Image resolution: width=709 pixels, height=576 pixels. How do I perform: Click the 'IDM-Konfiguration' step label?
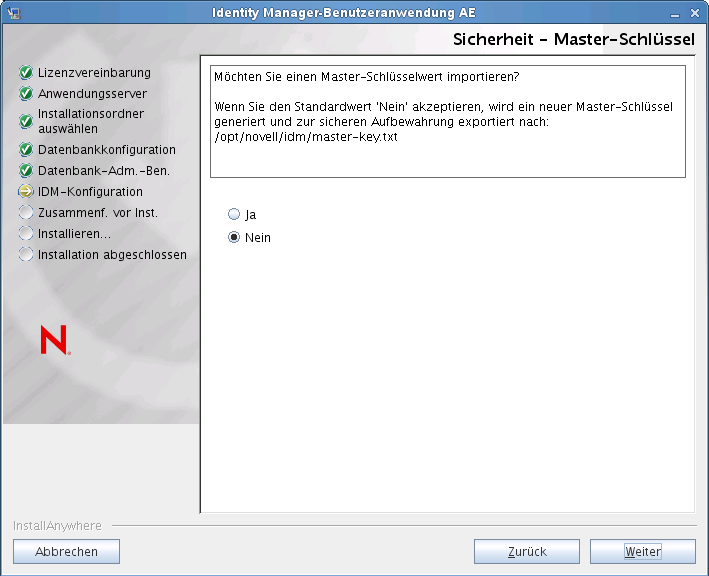pyautogui.click(x=90, y=192)
